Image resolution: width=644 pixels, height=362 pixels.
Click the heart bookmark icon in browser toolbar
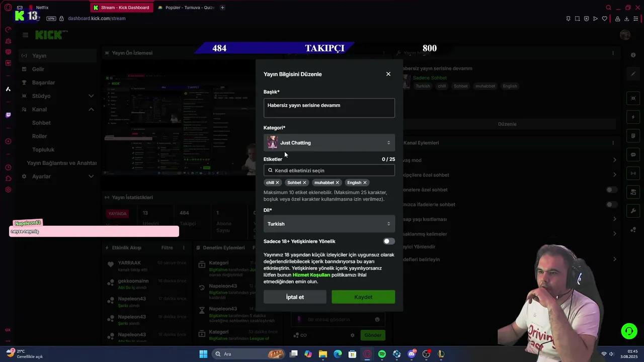604,19
